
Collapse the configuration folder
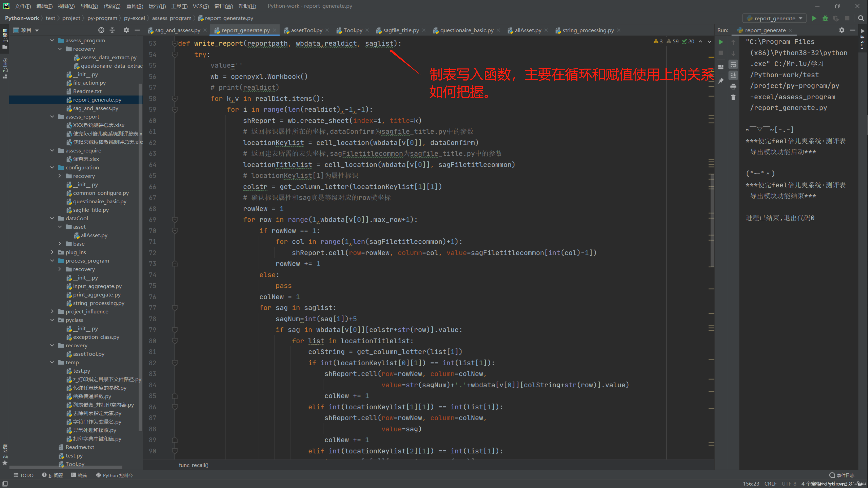52,167
